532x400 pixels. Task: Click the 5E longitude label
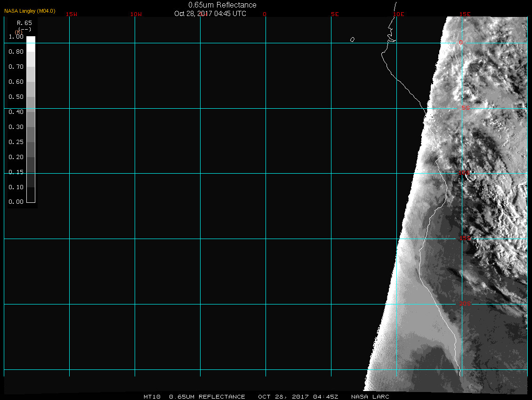click(x=335, y=14)
